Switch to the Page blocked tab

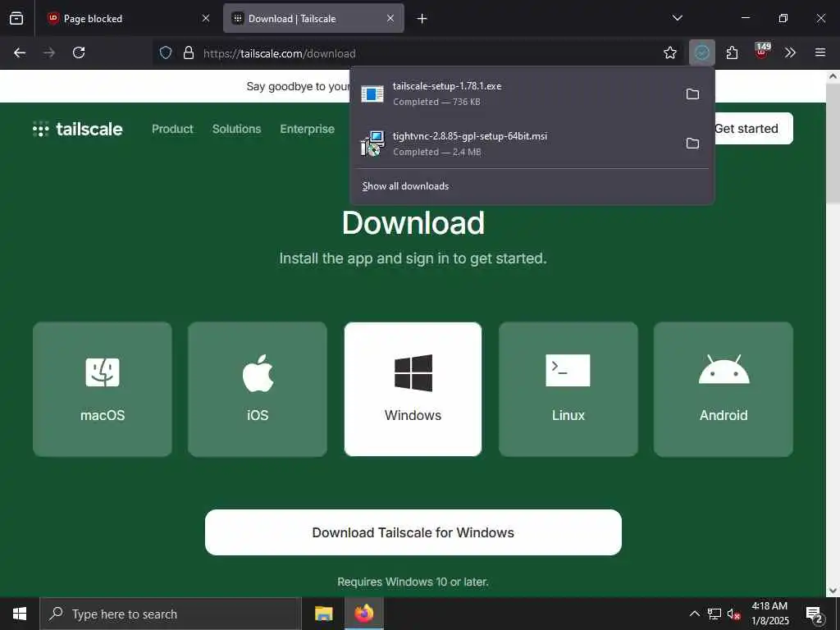[127, 19]
